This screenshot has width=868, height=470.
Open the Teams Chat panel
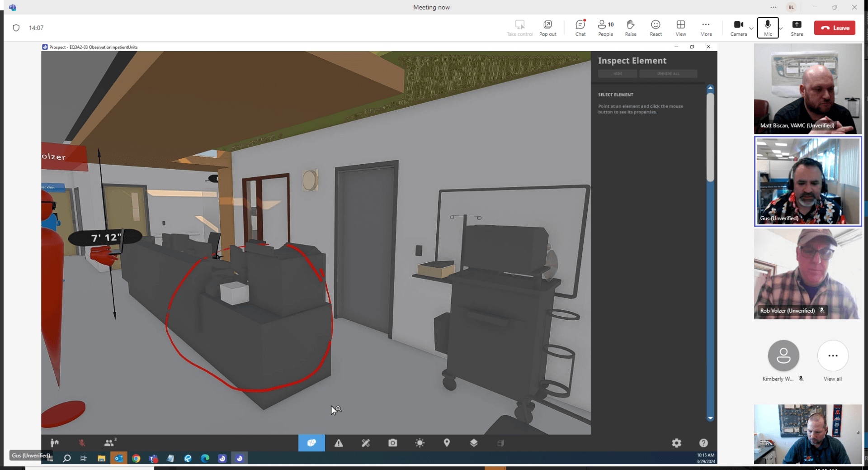(x=580, y=28)
